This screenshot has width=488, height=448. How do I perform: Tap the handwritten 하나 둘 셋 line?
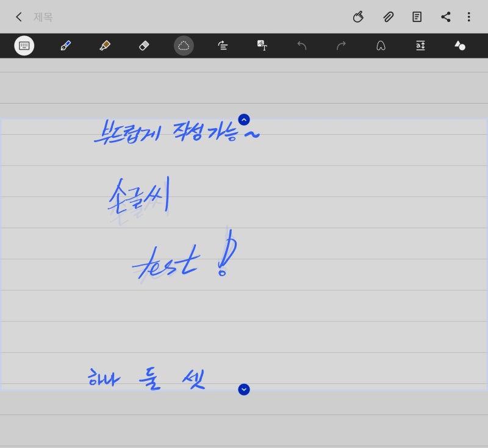coord(146,379)
